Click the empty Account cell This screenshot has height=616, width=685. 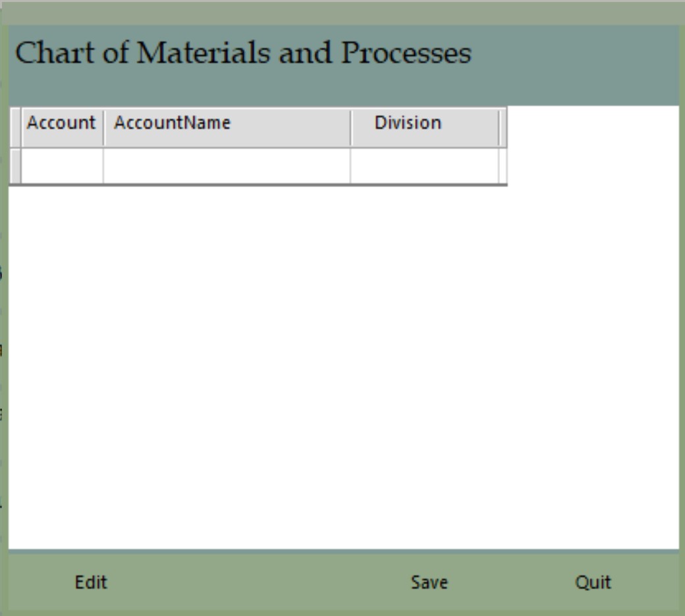point(62,166)
